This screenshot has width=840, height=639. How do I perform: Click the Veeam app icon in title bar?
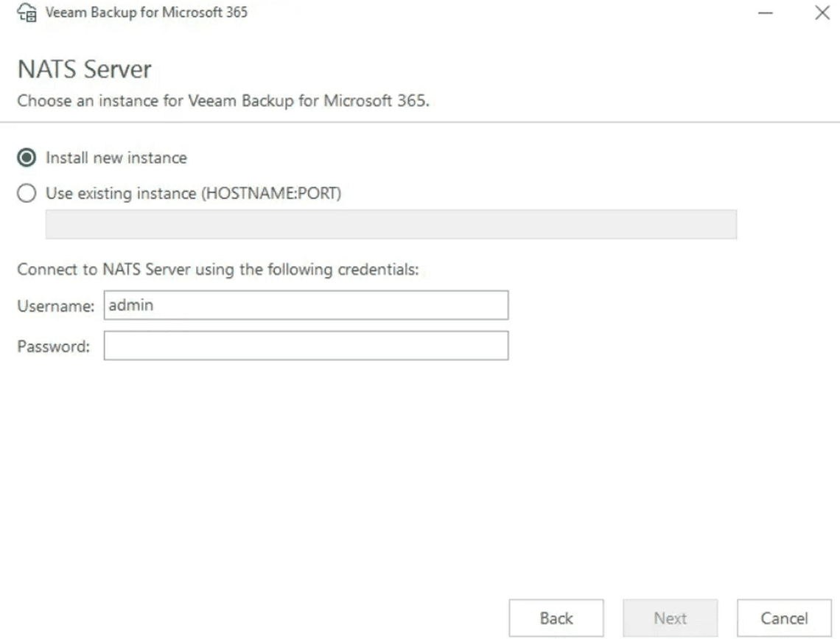point(27,13)
